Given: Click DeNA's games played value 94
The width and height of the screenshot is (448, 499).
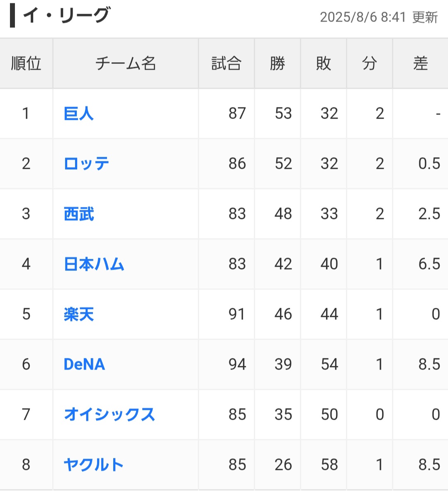Looking at the screenshot, I should [237, 364].
